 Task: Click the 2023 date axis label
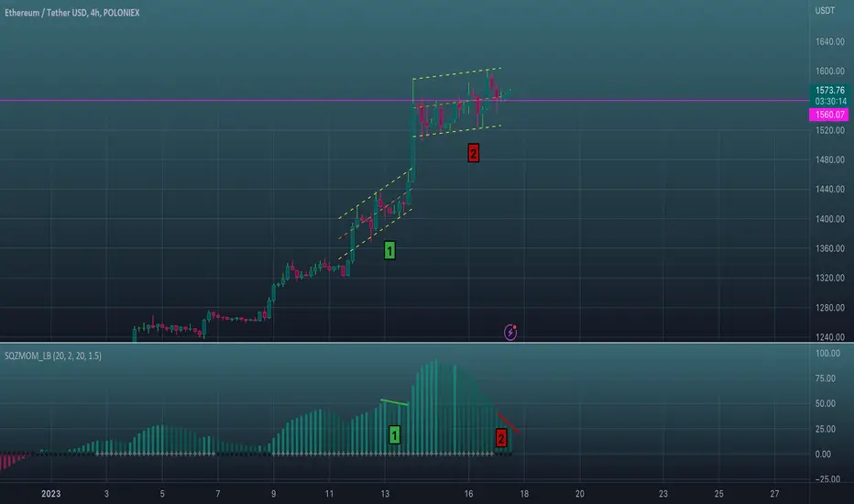[51, 494]
